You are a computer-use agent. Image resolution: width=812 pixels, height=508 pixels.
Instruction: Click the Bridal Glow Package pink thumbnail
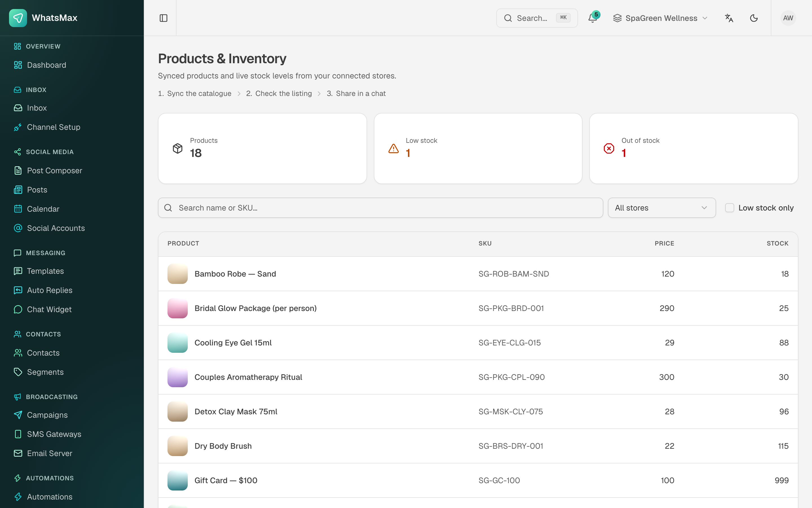coord(178,308)
